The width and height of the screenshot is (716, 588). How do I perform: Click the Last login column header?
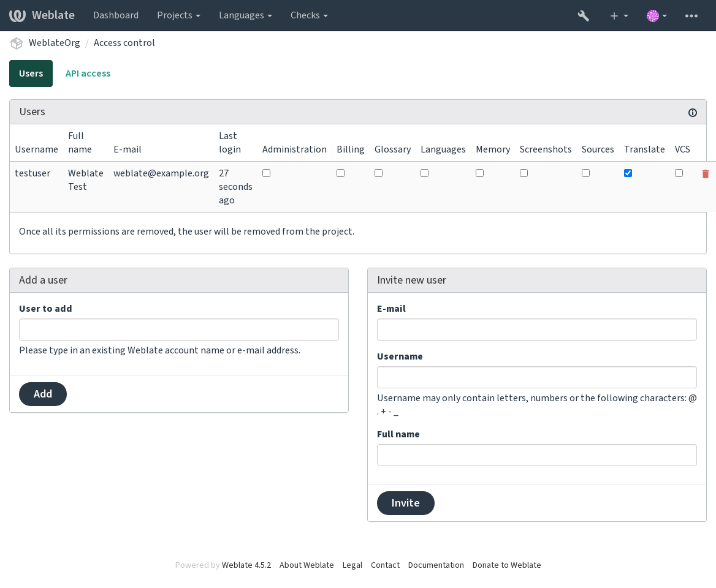point(230,143)
